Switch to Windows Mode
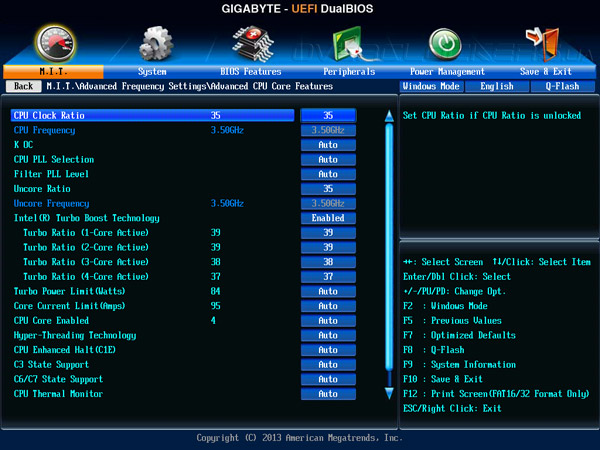 [431, 86]
